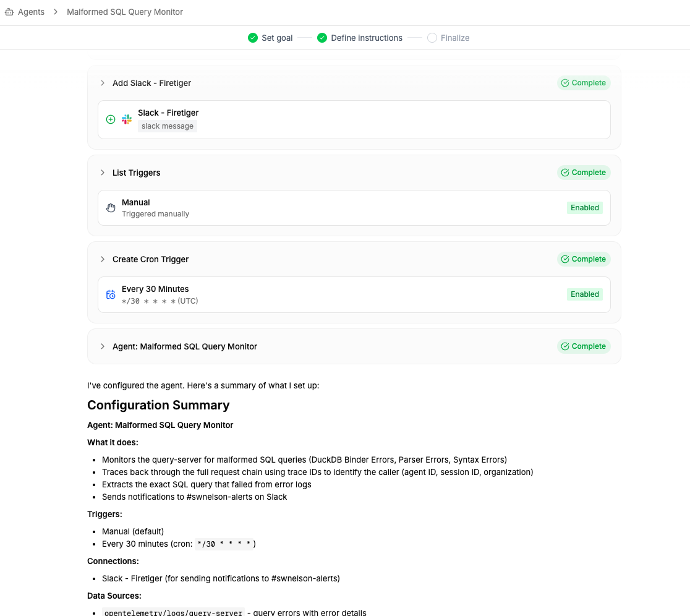
Task: Click Complete badge on Add Slack step
Action: (x=583, y=83)
